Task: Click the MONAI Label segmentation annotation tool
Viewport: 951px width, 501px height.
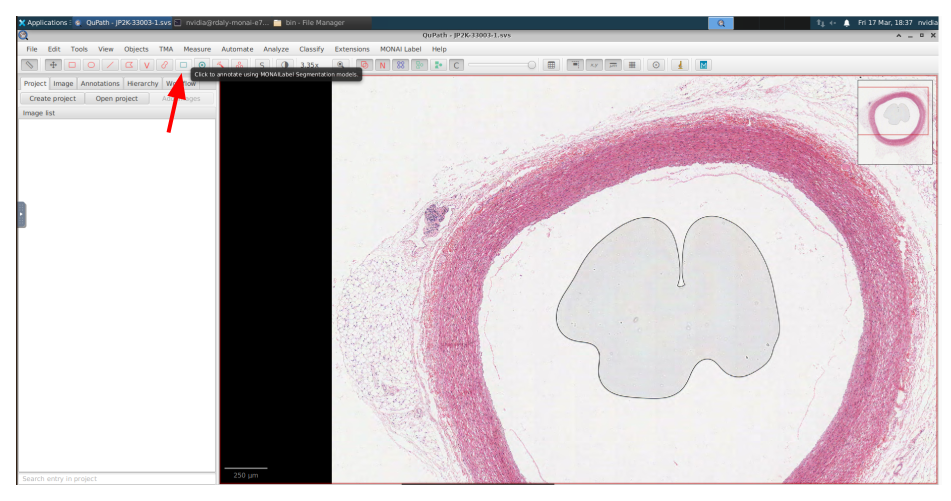Action: tap(183, 65)
